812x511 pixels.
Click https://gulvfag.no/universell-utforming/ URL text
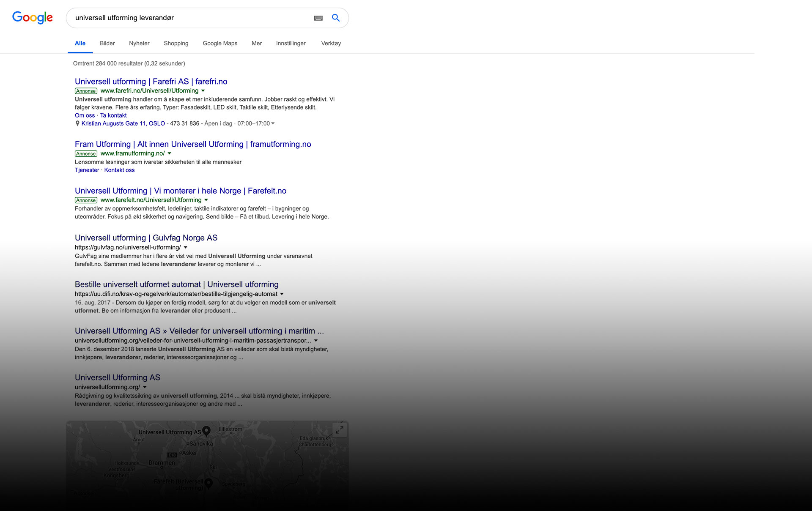coord(128,247)
